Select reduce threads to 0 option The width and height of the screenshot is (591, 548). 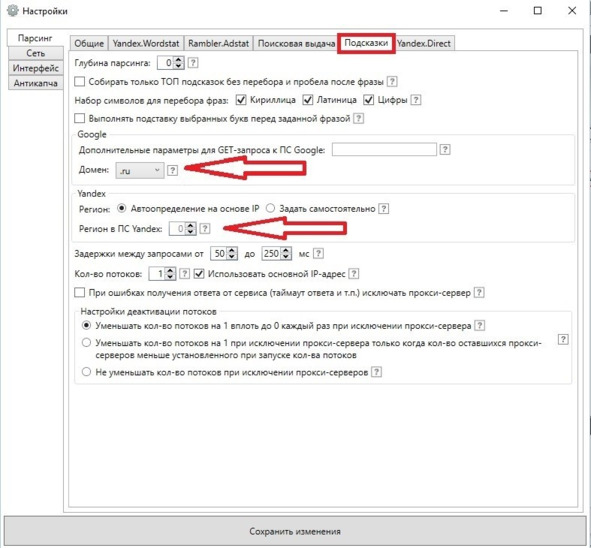(x=86, y=325)
